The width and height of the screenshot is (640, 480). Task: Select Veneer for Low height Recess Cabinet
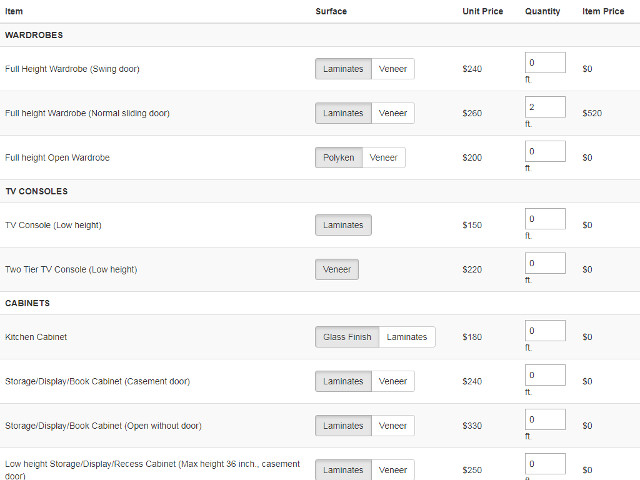point(393,470)
